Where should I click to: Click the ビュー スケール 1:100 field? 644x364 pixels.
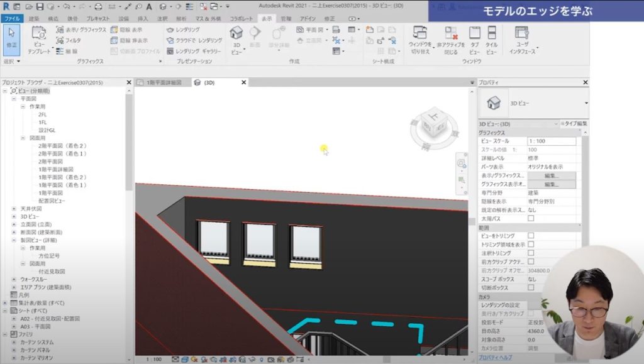[x=551, y=141]
